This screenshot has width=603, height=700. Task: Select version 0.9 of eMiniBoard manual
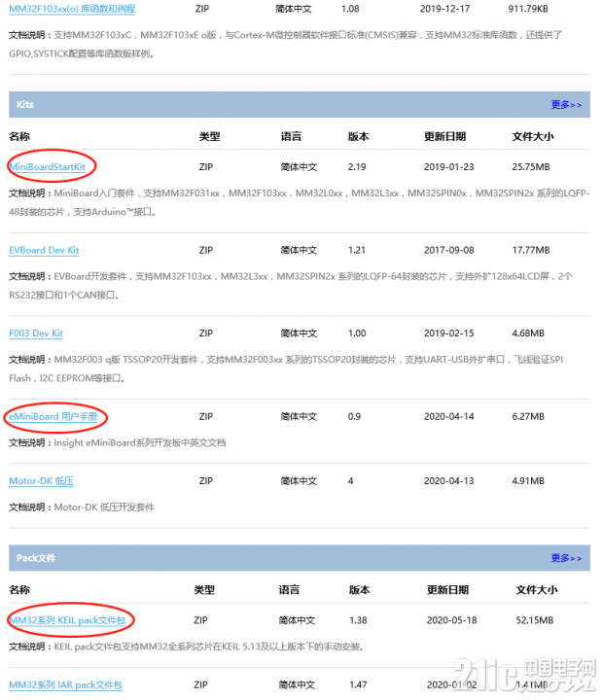coord(354,416)
